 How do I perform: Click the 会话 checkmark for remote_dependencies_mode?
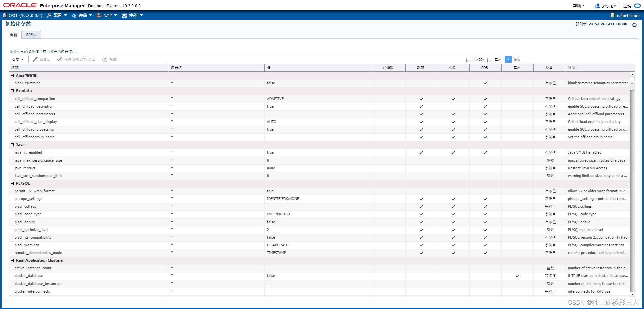click(x=453, y=253)
